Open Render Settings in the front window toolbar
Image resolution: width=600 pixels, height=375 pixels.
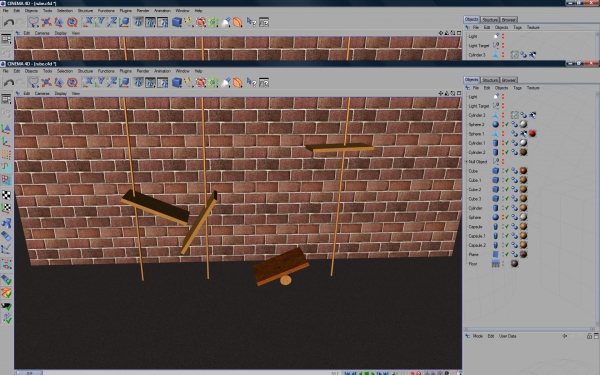tap(163, 83)
